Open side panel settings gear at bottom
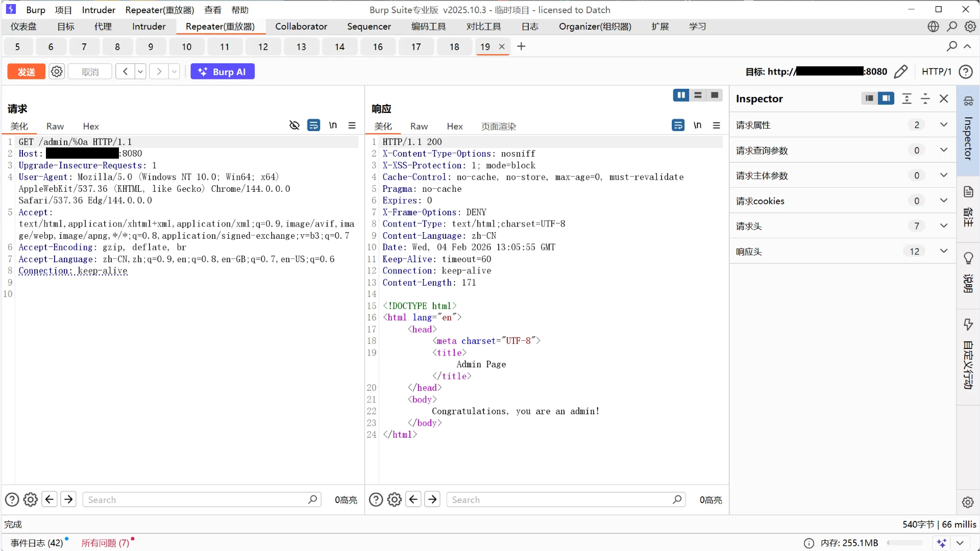 [x=968, y=502]
